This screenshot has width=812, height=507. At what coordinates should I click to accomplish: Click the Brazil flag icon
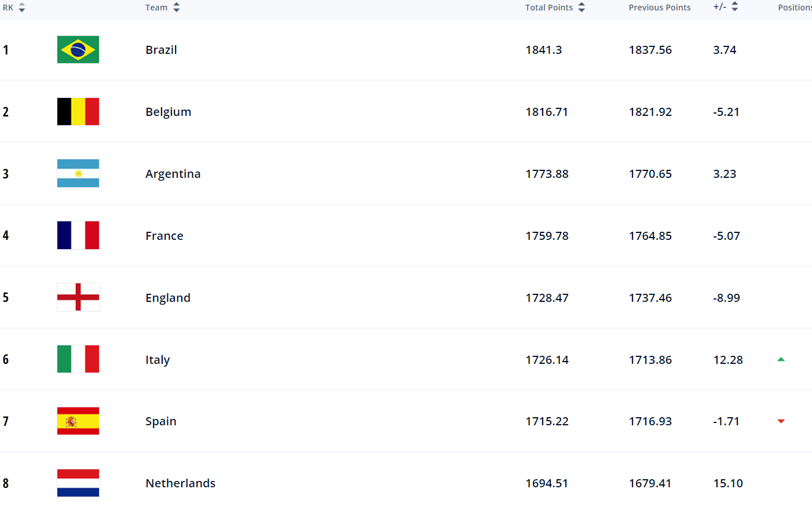78,50
